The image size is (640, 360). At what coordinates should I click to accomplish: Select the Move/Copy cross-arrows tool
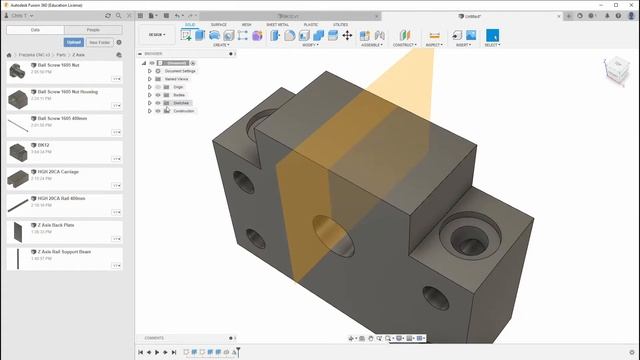347,36
